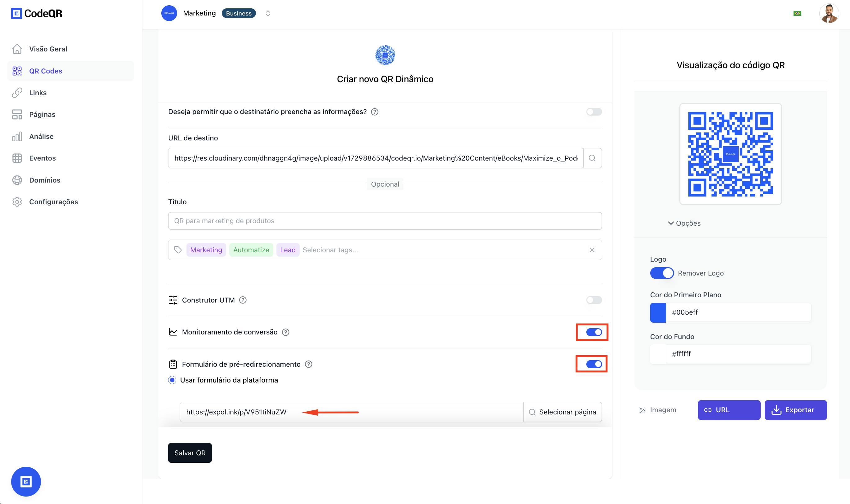
Task: Click the tag icon in tags field
Action: [x=178, y=250]
